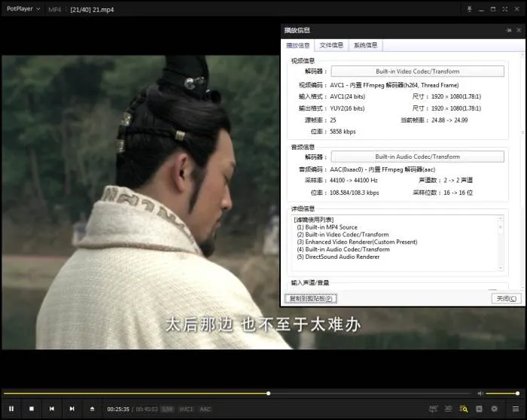The width and height of the screenshot is (527, 420).
Task: Toggle the 3D video mode icon
Action: (x=449, y=409)
